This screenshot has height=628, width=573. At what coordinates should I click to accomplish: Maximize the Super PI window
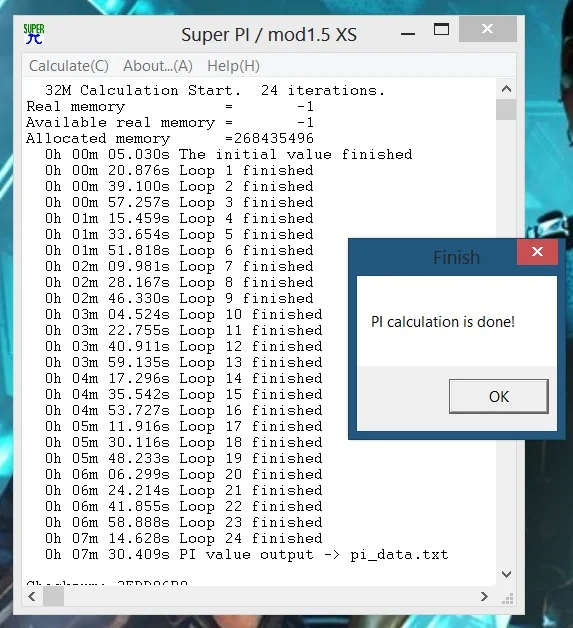coord(441,29)
